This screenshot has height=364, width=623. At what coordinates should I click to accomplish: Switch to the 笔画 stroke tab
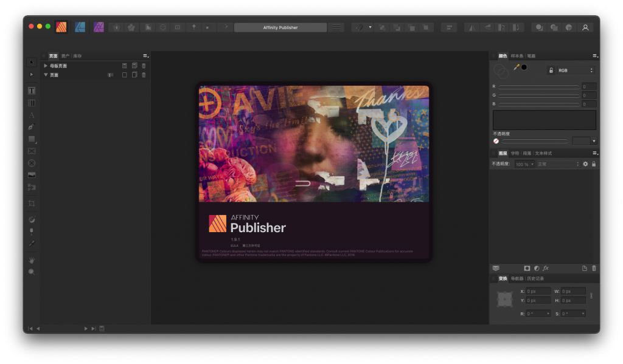[531, 56]
